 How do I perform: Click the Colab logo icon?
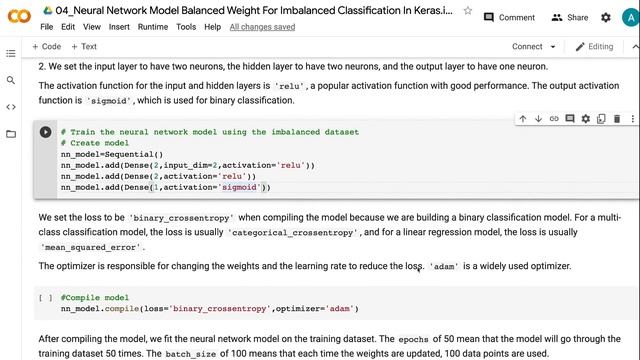pyautogui.click(x=19, y=16)
